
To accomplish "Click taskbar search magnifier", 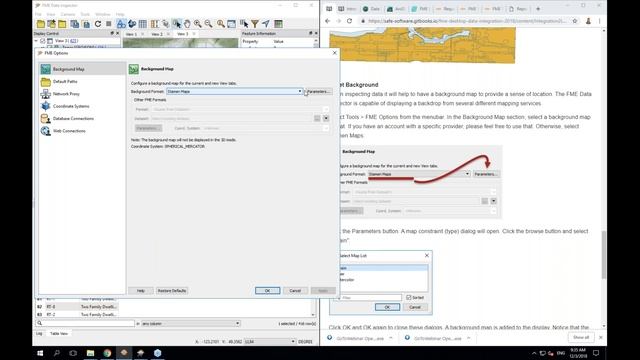I will coord(57,353).
